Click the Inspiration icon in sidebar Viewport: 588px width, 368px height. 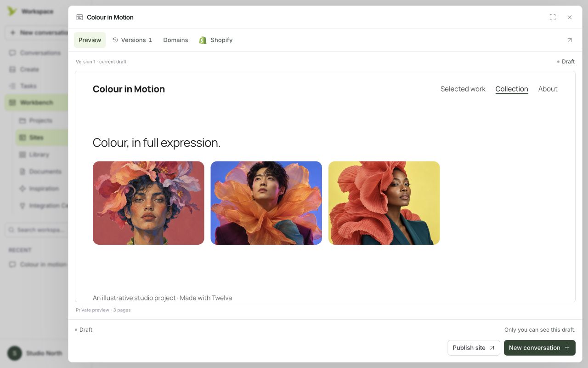(x=22, y=189)
